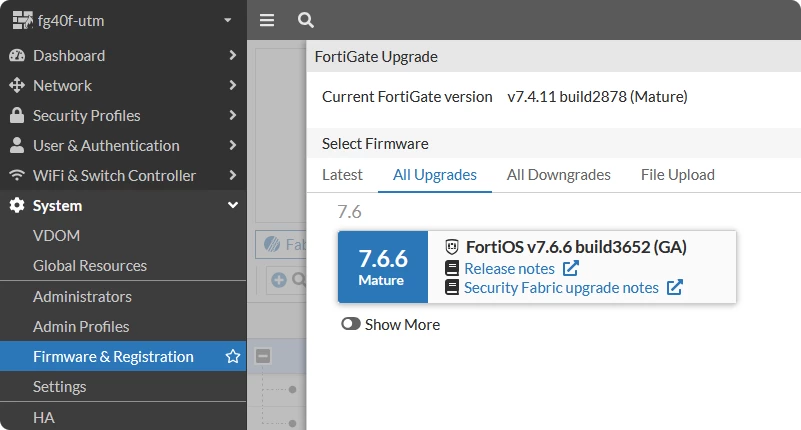Screen dimensions: 801x430
Task: Click the book icon beside Security Fabric notes
Action: coord(452,287)
